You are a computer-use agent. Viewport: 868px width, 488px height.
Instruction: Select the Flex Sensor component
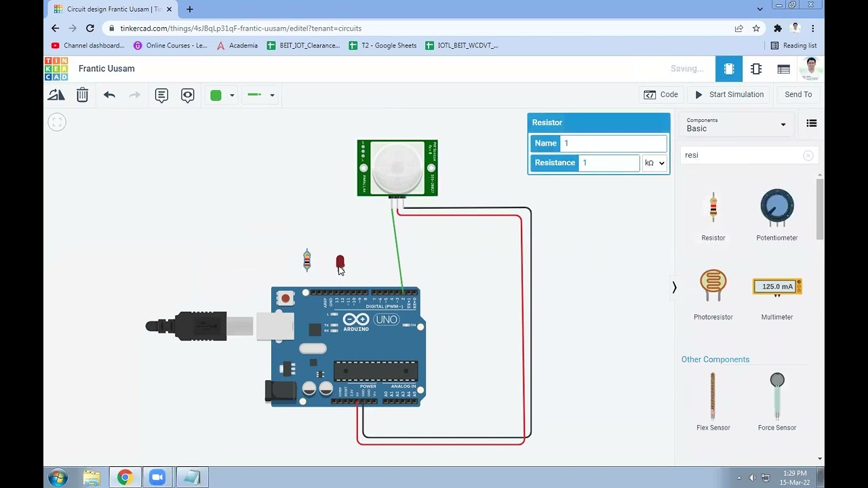point(713,401)
